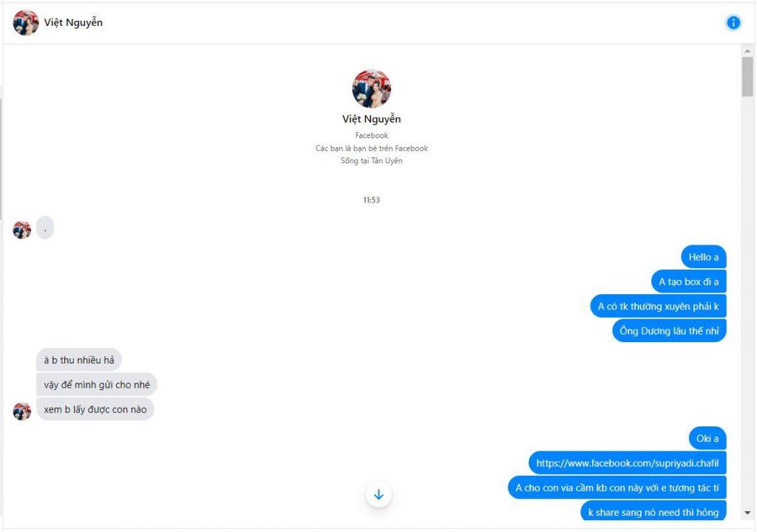Viewport: 757px width, 532px height.
Task: Select the 'Ông Dương lâu thế nhỉ' message
Action: coord(669,331)
